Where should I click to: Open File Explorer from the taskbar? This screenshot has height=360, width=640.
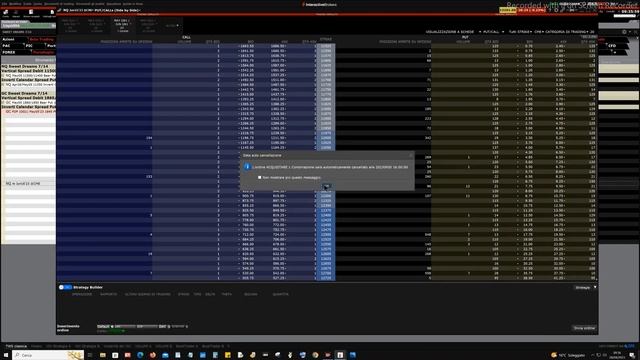(x=102, y=355)
